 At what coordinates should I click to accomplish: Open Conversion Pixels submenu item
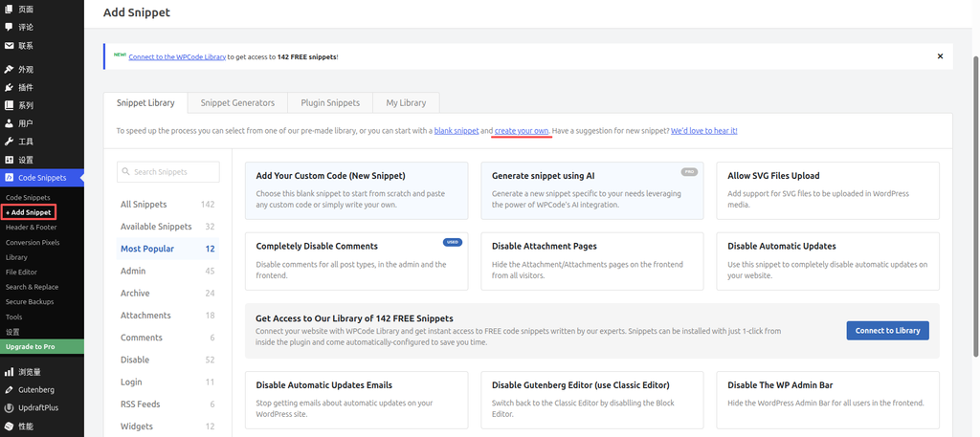pos(33,242)
